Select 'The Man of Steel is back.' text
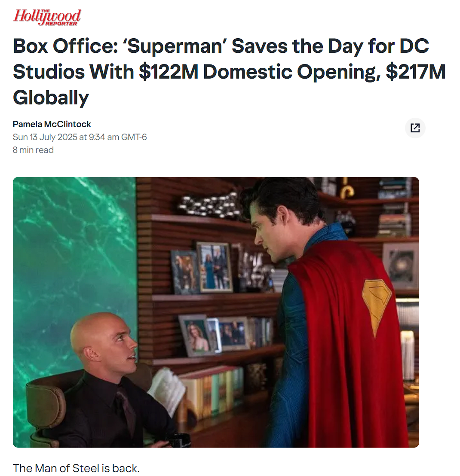The image size is (460, 476). point(76,468)
